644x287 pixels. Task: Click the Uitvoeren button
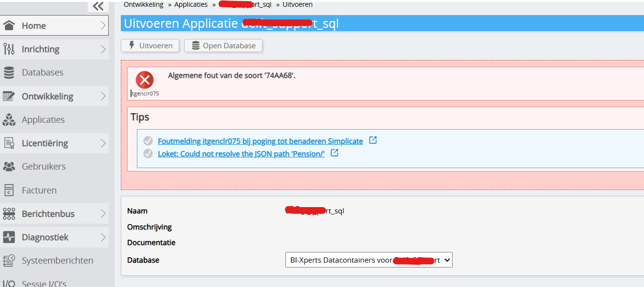point(150,45)
